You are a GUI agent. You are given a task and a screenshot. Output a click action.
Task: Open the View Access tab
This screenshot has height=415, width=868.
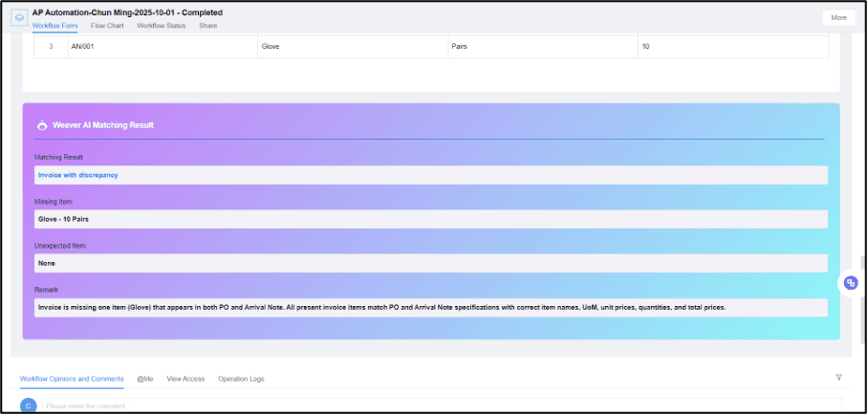(185, 379)
